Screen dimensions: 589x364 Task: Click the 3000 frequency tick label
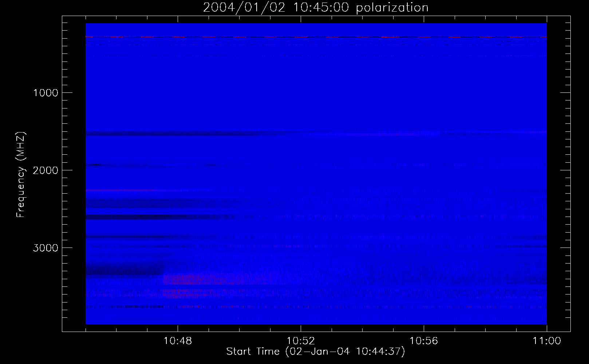[46, 248]
